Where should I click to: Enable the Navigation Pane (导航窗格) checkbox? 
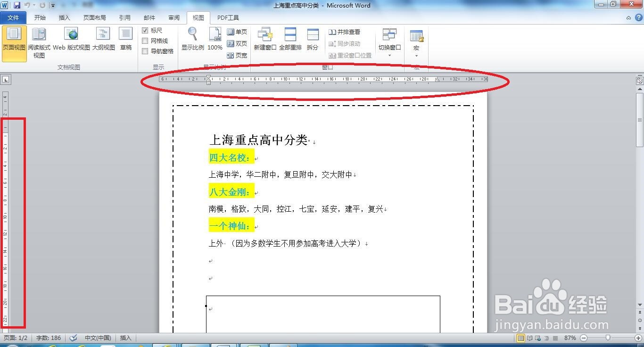pyautogui.click(x=145, y=51)
